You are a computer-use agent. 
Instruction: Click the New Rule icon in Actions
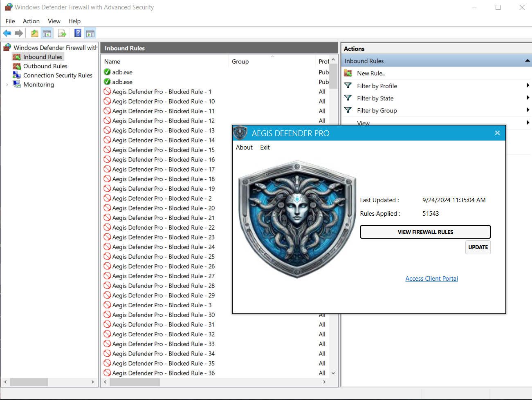point(348,73)
